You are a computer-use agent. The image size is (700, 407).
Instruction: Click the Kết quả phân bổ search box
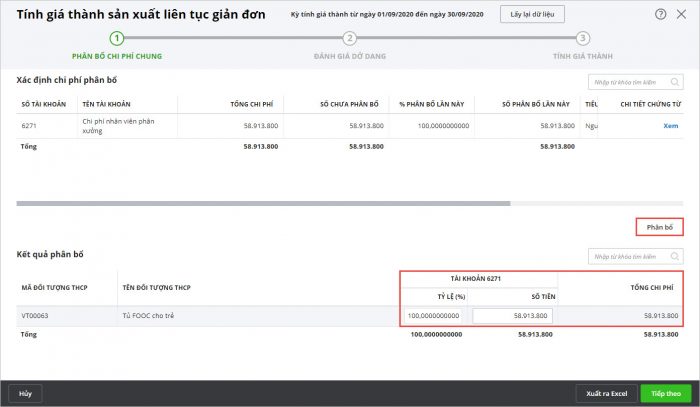point(628,257)
